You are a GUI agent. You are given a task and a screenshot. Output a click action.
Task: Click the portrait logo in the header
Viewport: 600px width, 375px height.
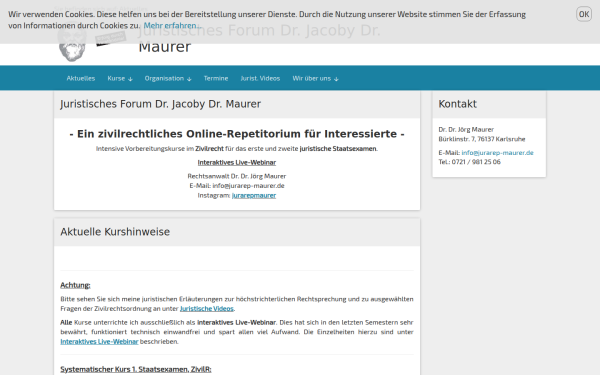[72, 44]
